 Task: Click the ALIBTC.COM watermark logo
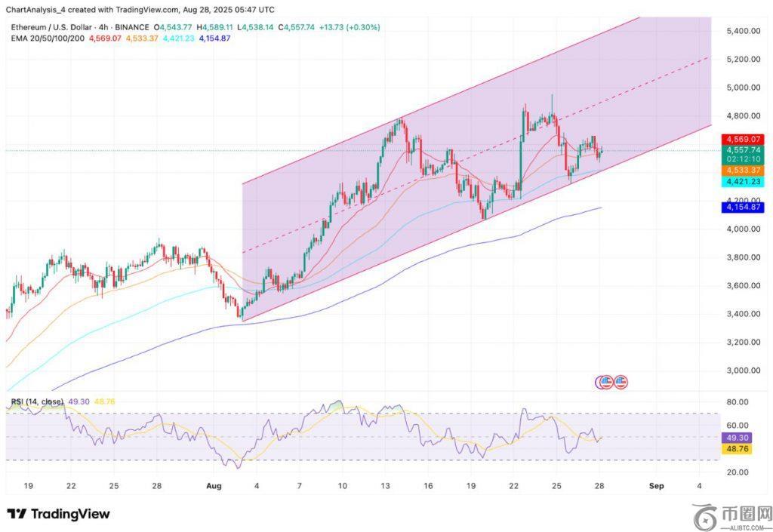click(731, 515)
